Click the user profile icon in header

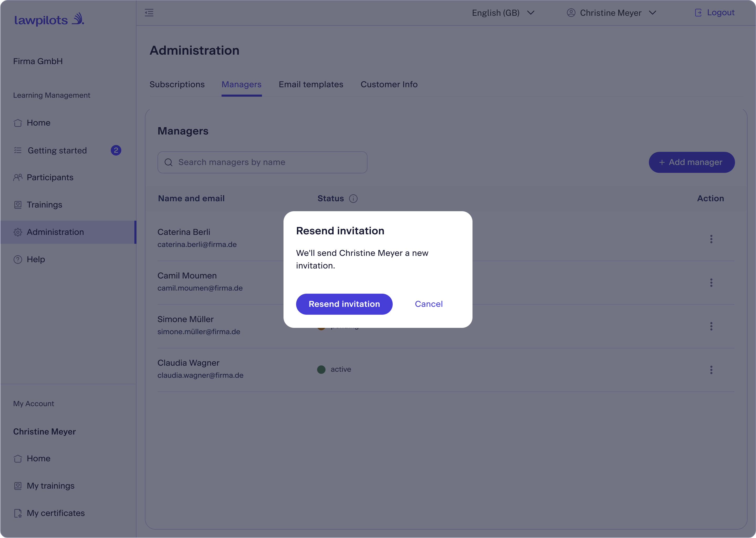pyautogui.click(x=571, y=13)
